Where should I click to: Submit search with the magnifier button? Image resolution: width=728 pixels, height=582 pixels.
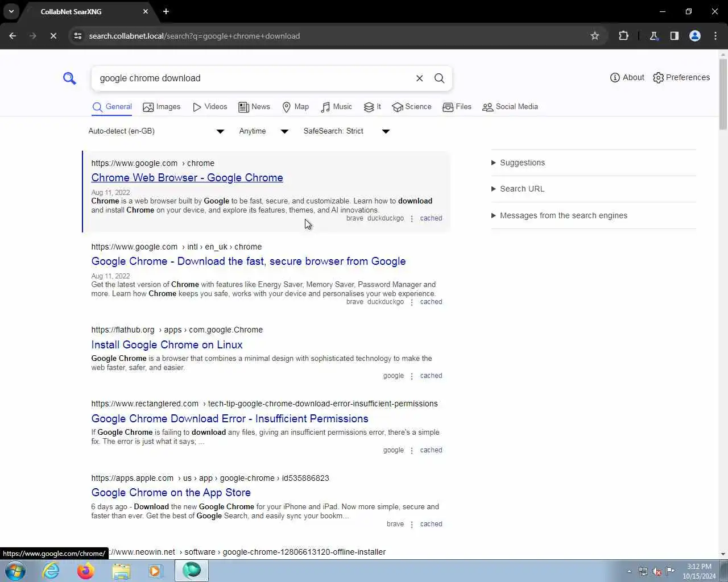(x=440, y=78)
